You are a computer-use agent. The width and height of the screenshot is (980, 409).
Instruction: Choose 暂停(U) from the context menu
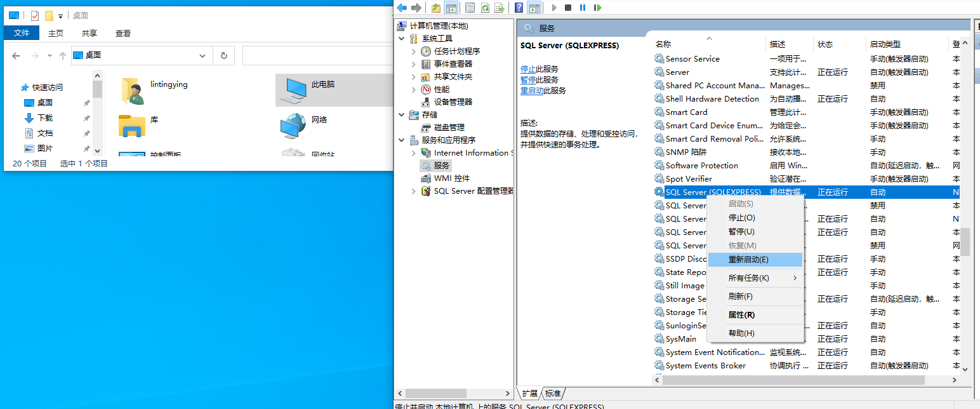(x=755, y=232)
